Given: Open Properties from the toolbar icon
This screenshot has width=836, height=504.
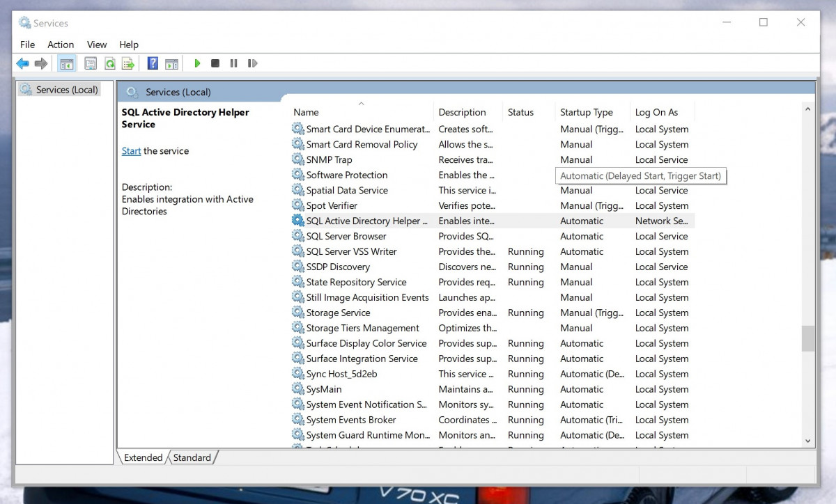Looking at the screenshot, I should point(91,63).
